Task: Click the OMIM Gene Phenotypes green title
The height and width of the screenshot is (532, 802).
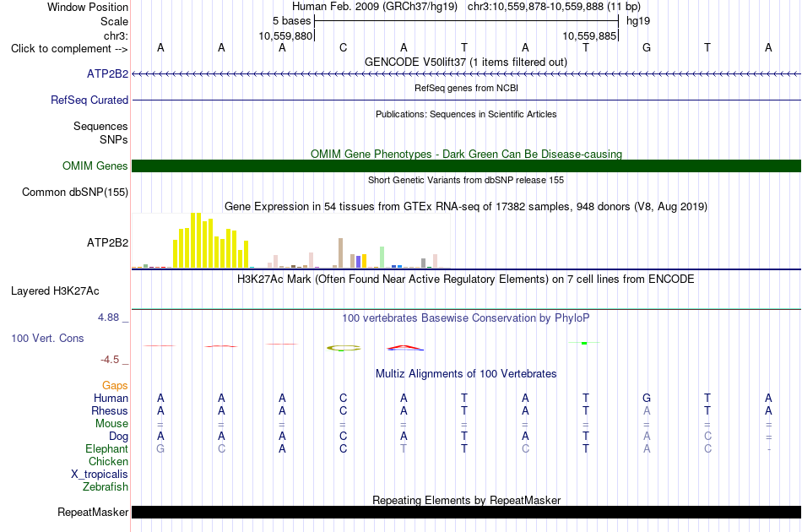Action: [x=467, y=154]
